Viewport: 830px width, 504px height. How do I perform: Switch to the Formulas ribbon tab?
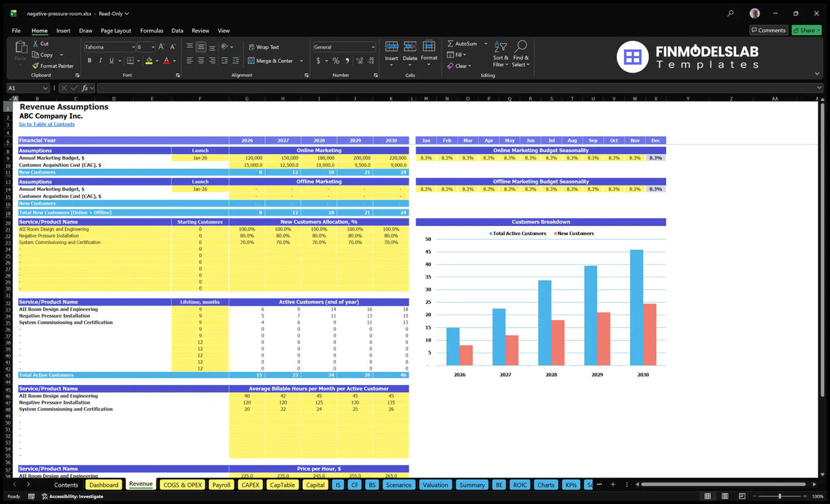pos(151,30)
